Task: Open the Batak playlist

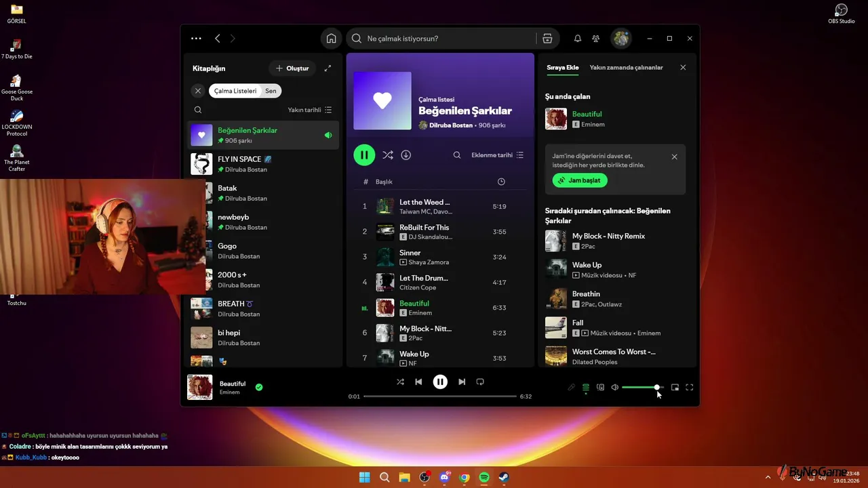Action: 263,193
